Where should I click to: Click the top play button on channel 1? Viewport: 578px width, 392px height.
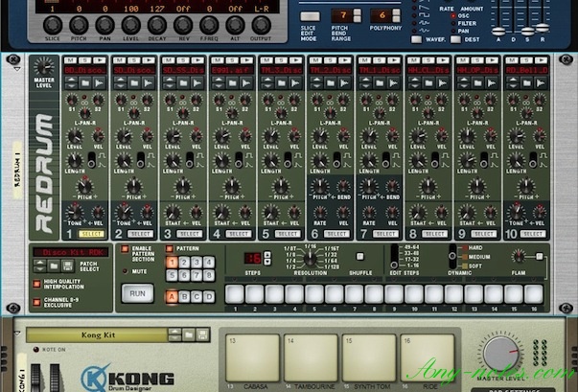[x=100, y=60]
